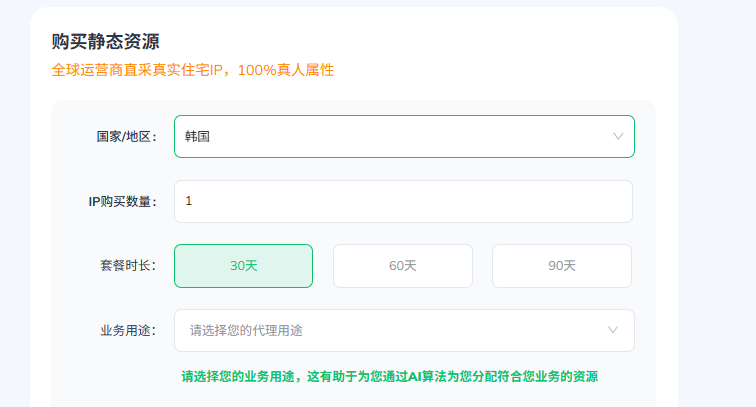Click the IP购买数量 field label
This screenshot has height=407, width=756.
click(123, 202)
